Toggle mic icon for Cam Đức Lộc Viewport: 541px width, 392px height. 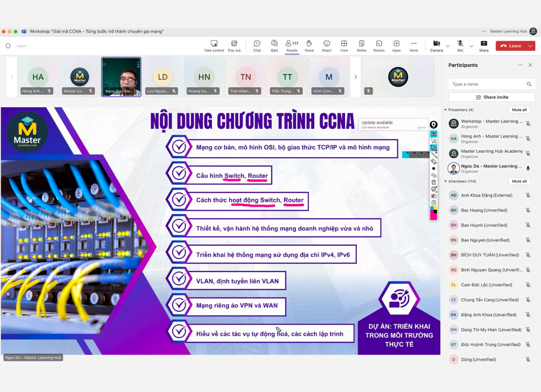click(x=528, y=285)
